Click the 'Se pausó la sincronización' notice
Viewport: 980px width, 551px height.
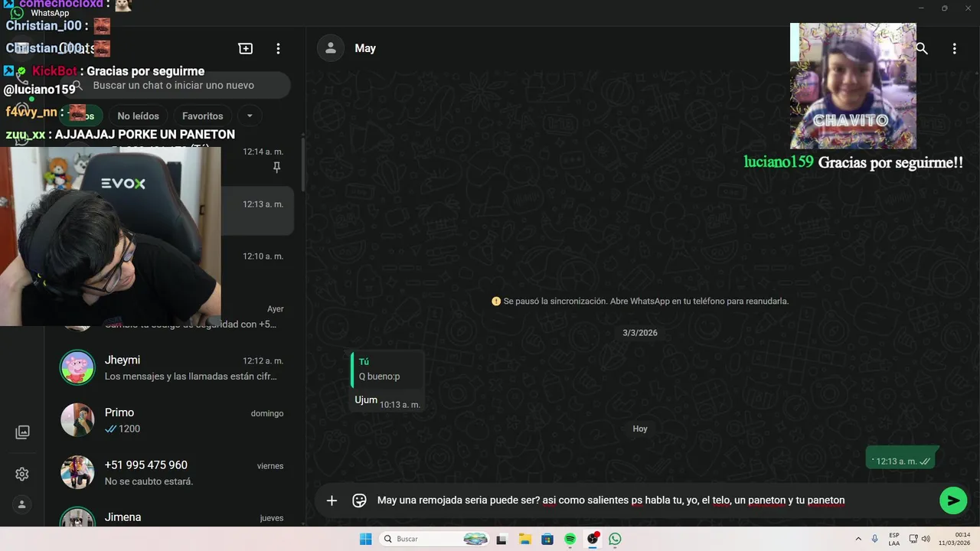coord(640,302)
